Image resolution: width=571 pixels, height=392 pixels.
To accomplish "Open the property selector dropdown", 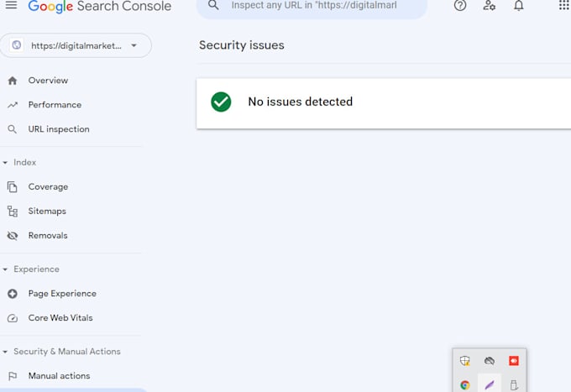I will (x=76, y=45).
